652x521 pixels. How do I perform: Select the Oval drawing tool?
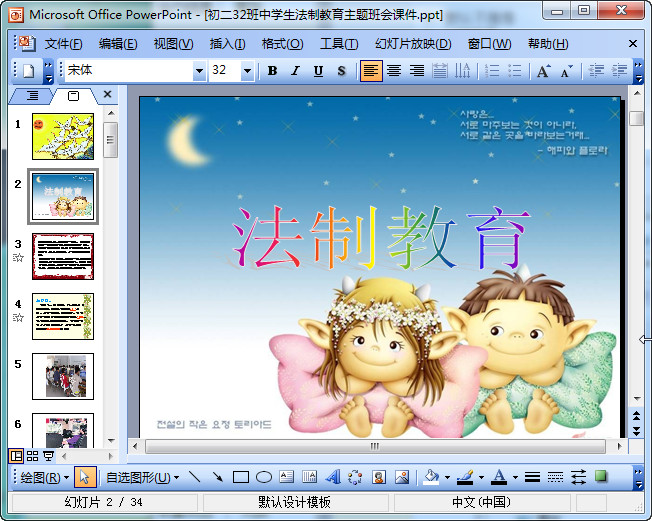[264, 477]
